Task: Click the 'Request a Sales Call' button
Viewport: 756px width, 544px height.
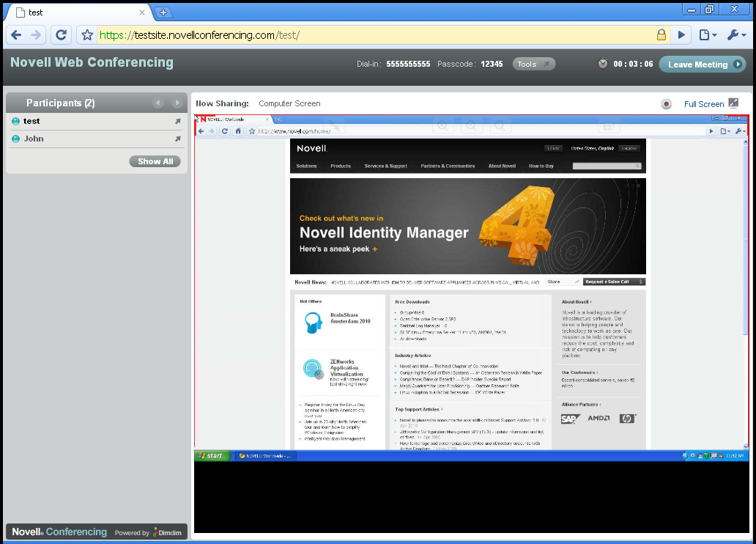Action: pyautogui.click(x=614, y=282)
